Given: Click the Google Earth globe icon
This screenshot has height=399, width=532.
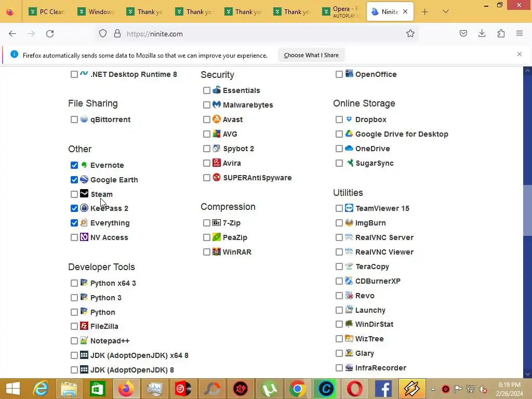Looking at the screenshot, I should click(x=84, y=179).
